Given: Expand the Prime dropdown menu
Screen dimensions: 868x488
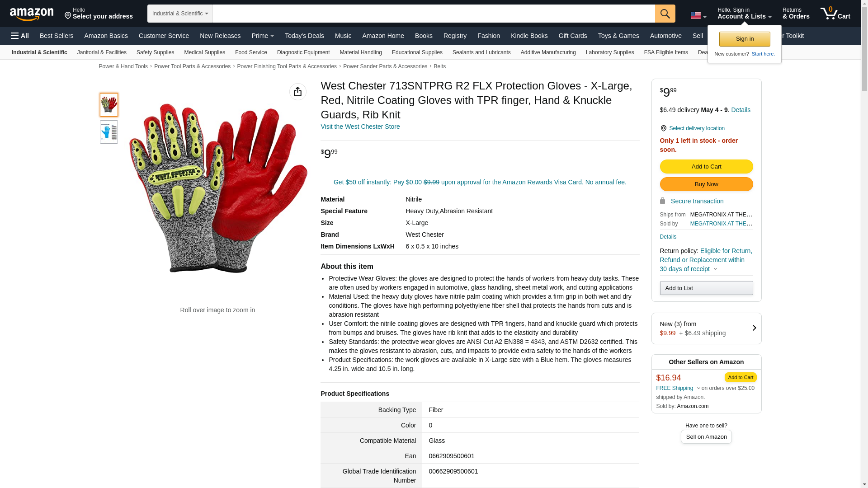Looking at the screenshot, I should pos(263,36).
